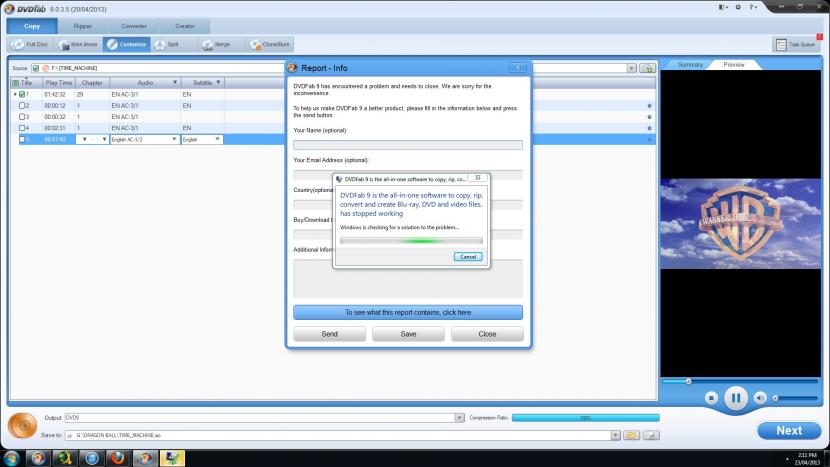Click the Additional Information text area
This screenshot has width=830, height=467.
click(x=408, y=279)
